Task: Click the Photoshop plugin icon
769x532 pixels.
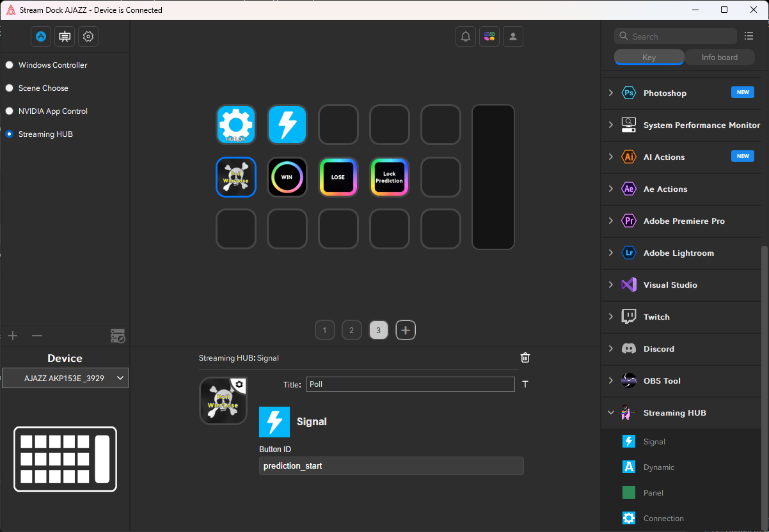Action: (629, 93)
